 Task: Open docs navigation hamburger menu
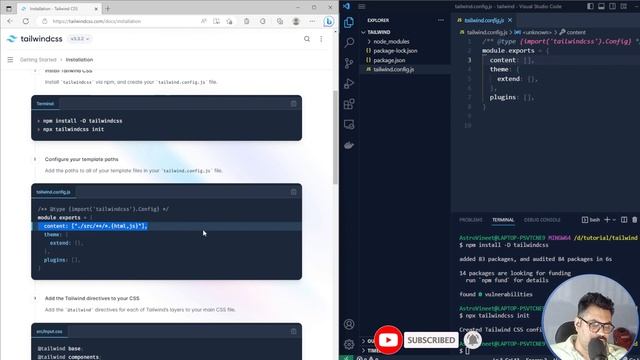(x=10, y=60)
